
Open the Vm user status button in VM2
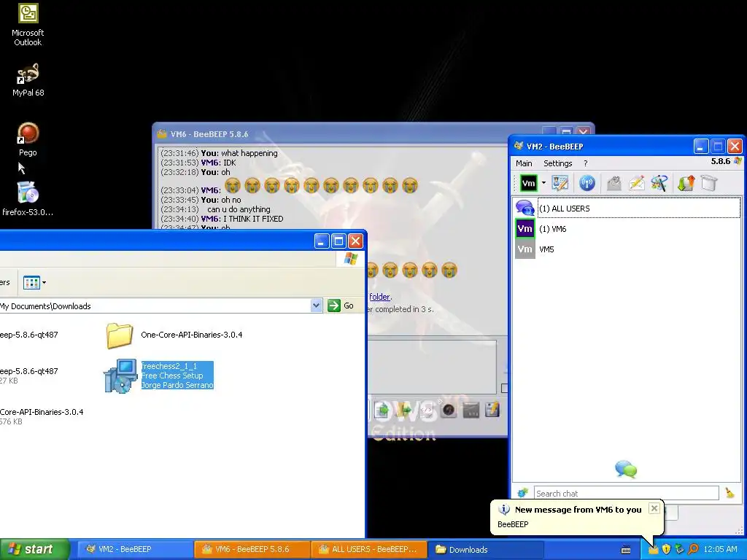[x=528, y=183]
